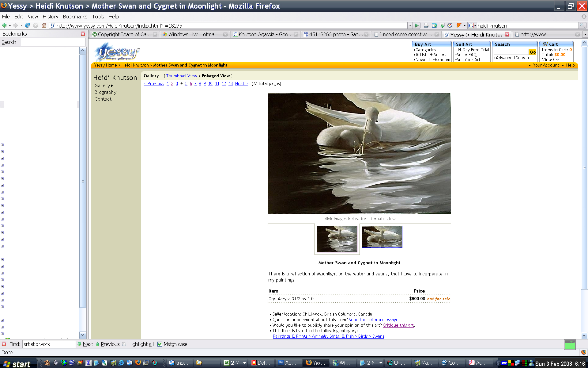Viewport: 588px width, 368px height.
Task: Expand the Gallery submenu arrow in sidebar
Action: (112, 86)
